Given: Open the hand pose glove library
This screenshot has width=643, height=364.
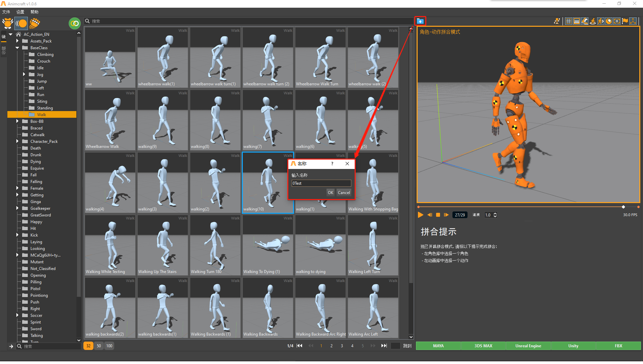Looking at the screenshot, I should pyautogui.click(x=34, y=23).
